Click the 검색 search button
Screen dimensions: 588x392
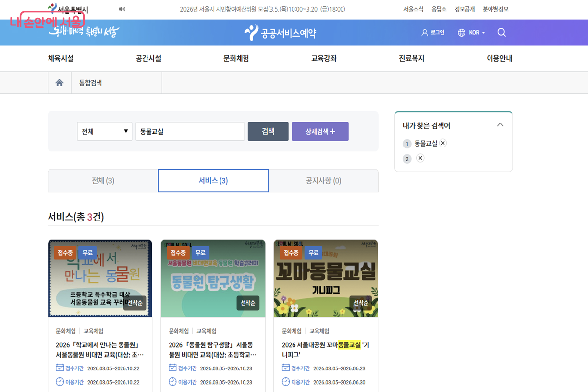coord(268,131)
